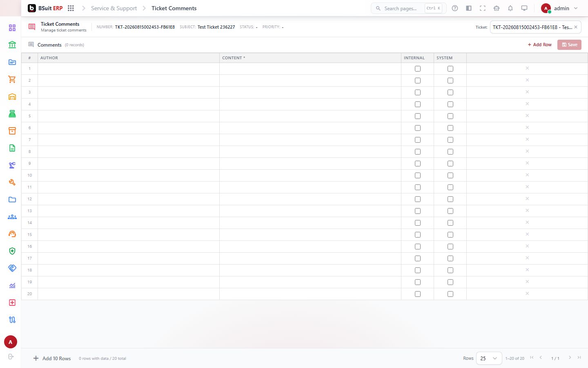The width and height of the screenshot is (588, 368).
Task: Open the people team module in sidebar
Action: pyautogui.click(x=12, y=217)
